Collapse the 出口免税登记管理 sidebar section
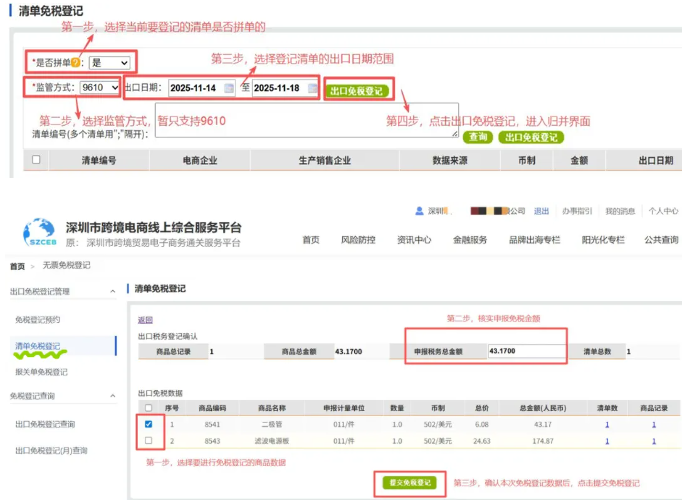This screenshot has height=503, width=684. (113, 291)
